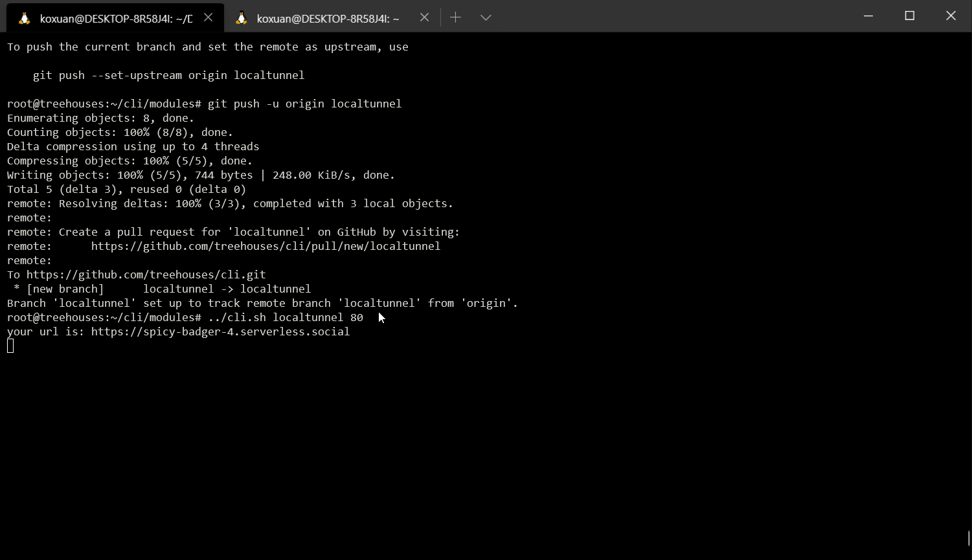Select the first terminal tab
The height and width of the screenshot is (560, 972).
point(110,17)
